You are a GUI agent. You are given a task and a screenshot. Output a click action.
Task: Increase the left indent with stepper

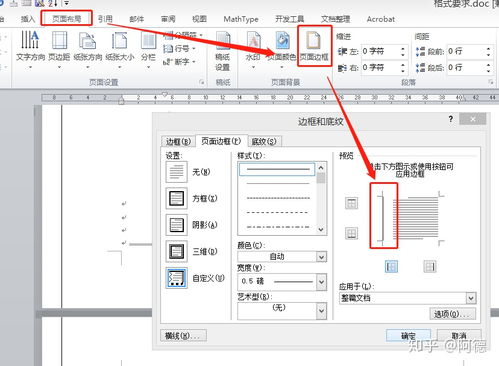(x=403, y=49)
